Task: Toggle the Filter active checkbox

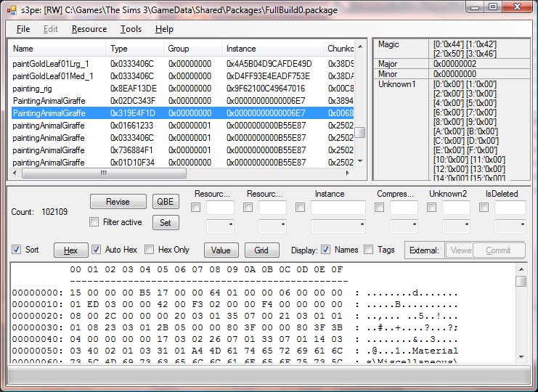Action: tap(94, 222)
